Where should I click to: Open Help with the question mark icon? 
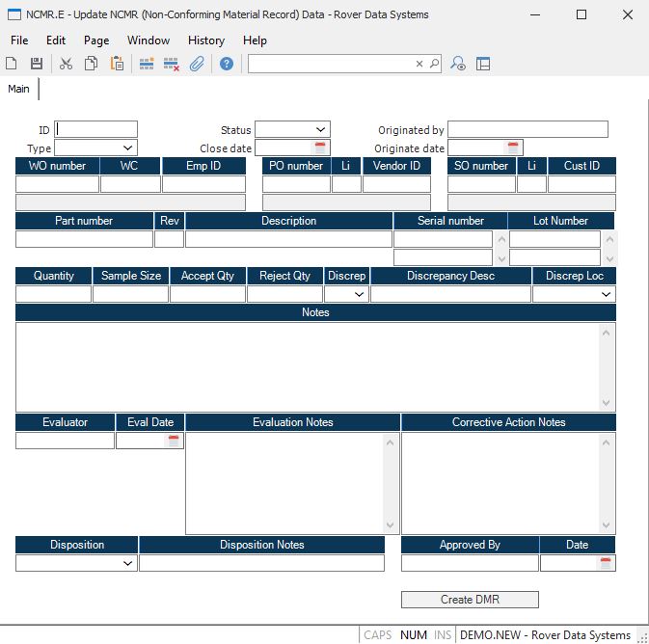pyautogui.click(x=227, y=64)
